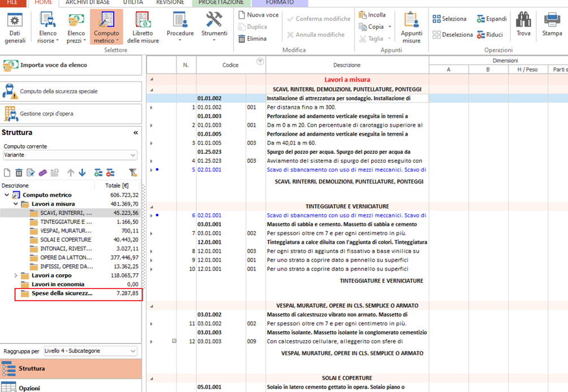Open the Opzioni panel
Viewport: 568px width, 392px height.
(71, 386)
